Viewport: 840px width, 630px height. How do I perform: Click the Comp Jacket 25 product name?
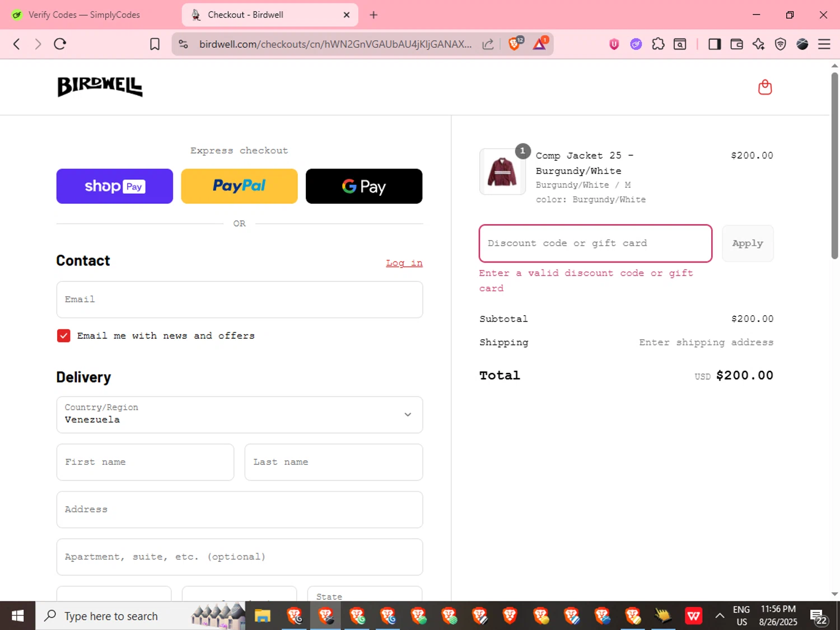[x=585, y=163]
